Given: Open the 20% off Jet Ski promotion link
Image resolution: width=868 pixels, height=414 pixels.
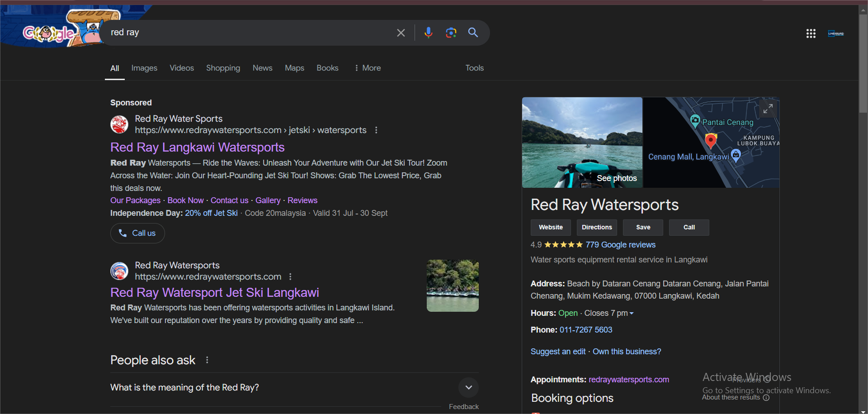Looking at the screenshot, I should pyautogui.click(x=211, y=213).
